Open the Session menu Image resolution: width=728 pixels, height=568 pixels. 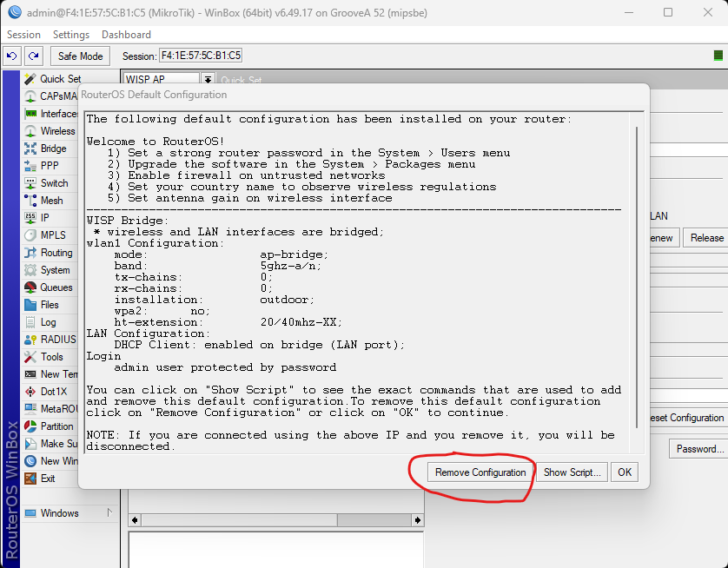pos(23,35)
